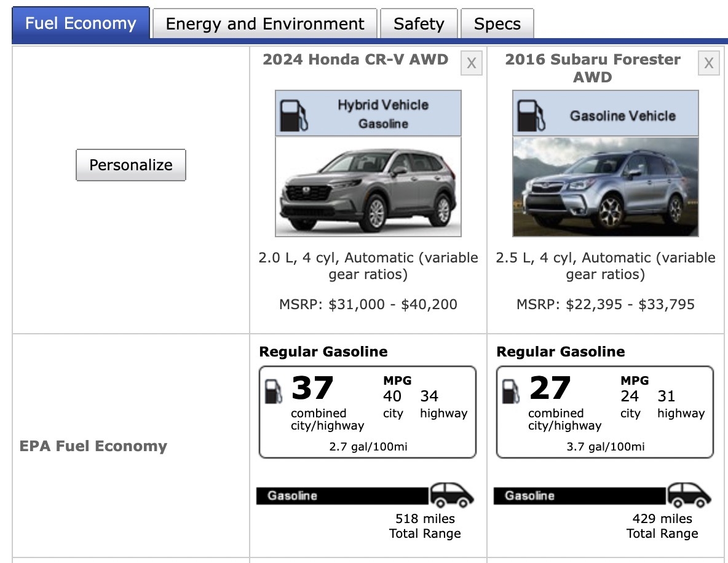Click the 2024 Honda CR-V AWD title
Viewport: 728px width, 563px height.
click(355, 59)
